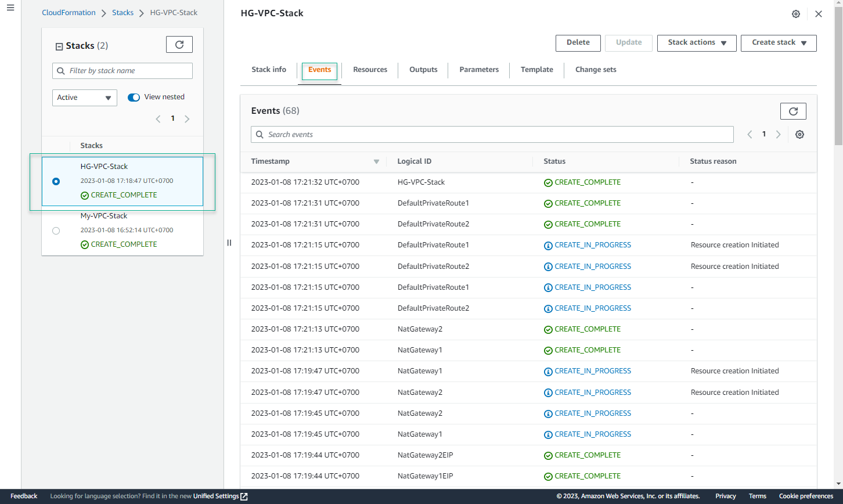Viewport: 843px width, 504px height.
Task: Click the Logical ID column header
Action: point(415,161)
